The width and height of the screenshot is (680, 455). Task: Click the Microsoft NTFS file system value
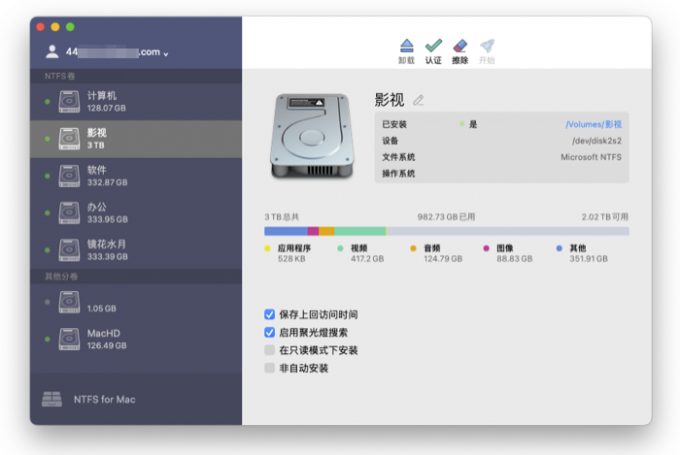591,157
